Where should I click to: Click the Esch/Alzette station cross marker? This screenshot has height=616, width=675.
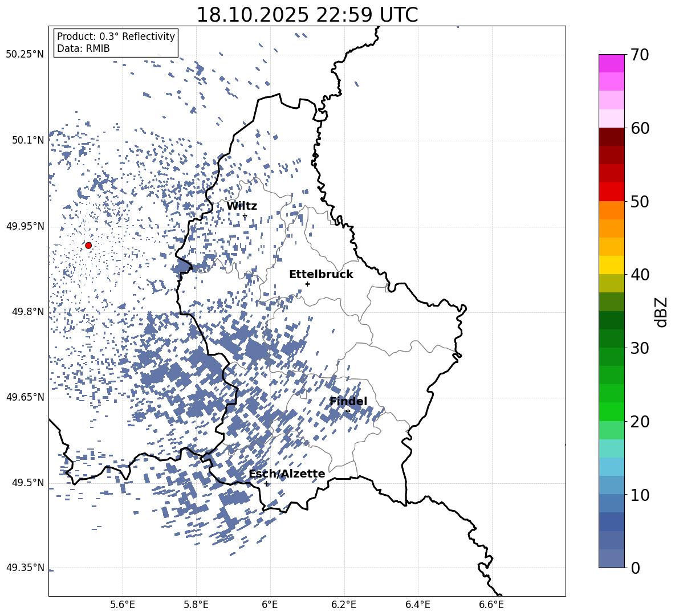point(266,483)
